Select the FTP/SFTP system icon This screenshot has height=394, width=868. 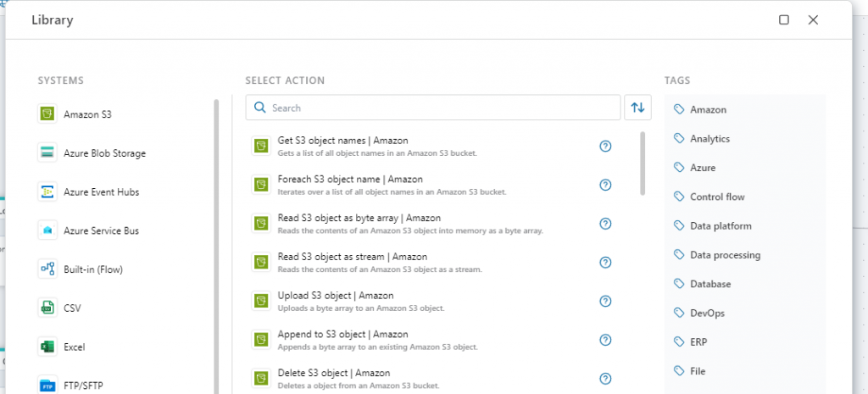pos(47,386)
